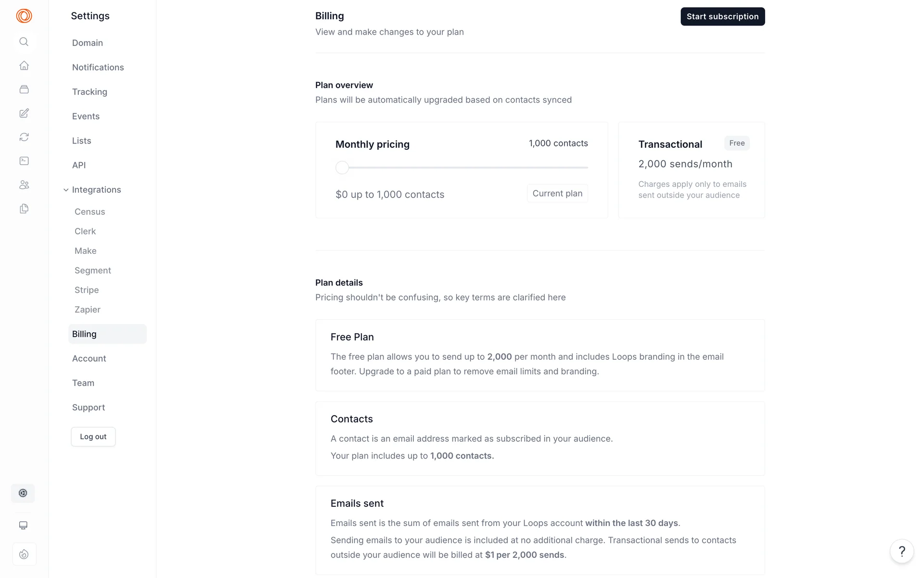Viewport: 924px width, 578px height.
Task: Open the circular arrows loops icon
Action: tap(24, 137)
